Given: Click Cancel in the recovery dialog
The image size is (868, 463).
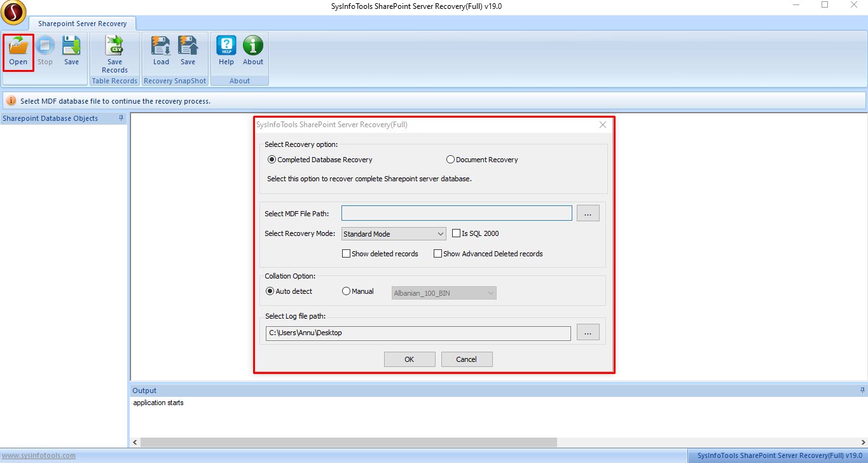Looking at the screenshot, I should 467,359.
